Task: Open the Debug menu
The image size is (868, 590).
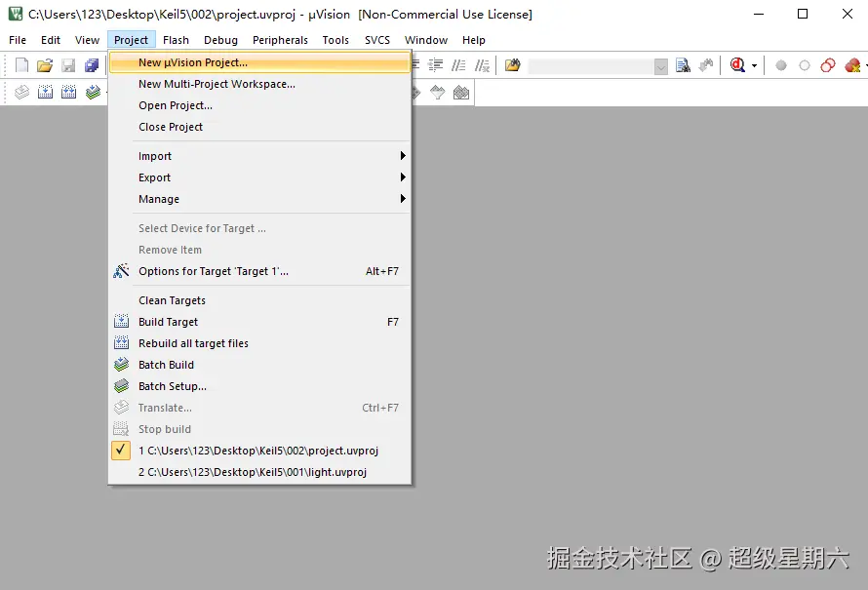Action: point(220,40)
